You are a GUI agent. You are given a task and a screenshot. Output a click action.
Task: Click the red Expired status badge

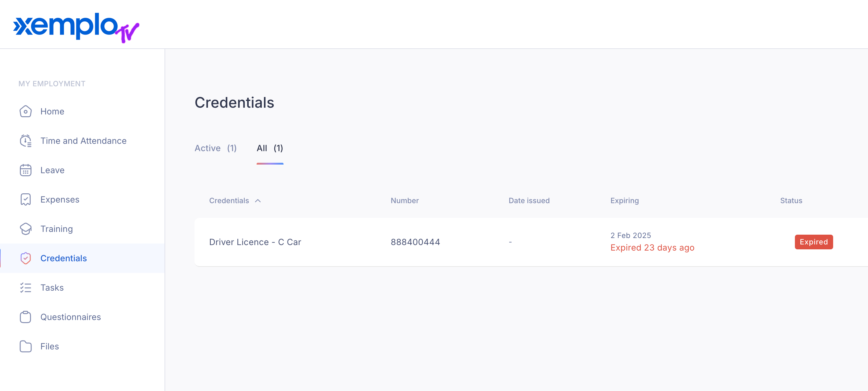tap(814, 242)
